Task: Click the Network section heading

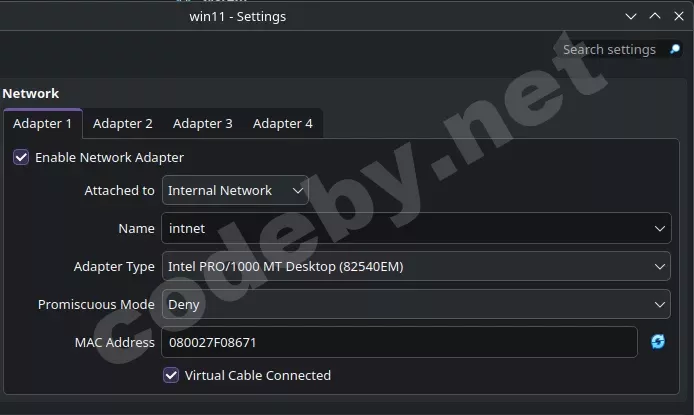Action: point(31,93)
